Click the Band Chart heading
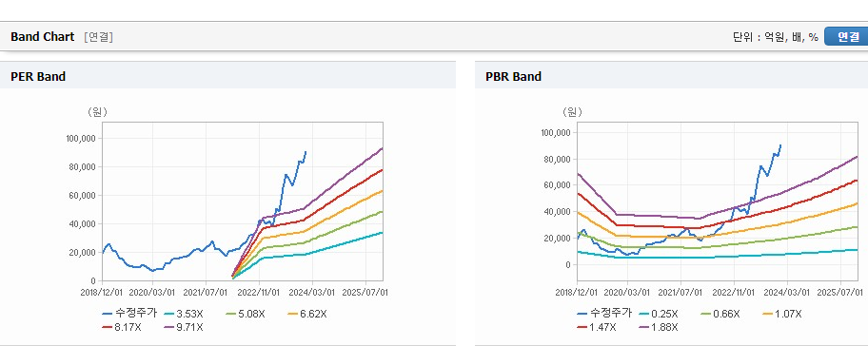 tap(42, 37)
